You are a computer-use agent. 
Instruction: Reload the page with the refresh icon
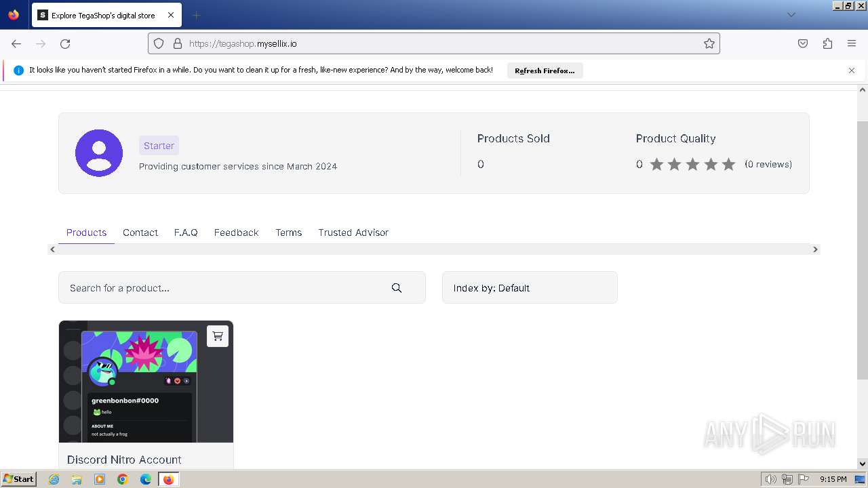65,43
